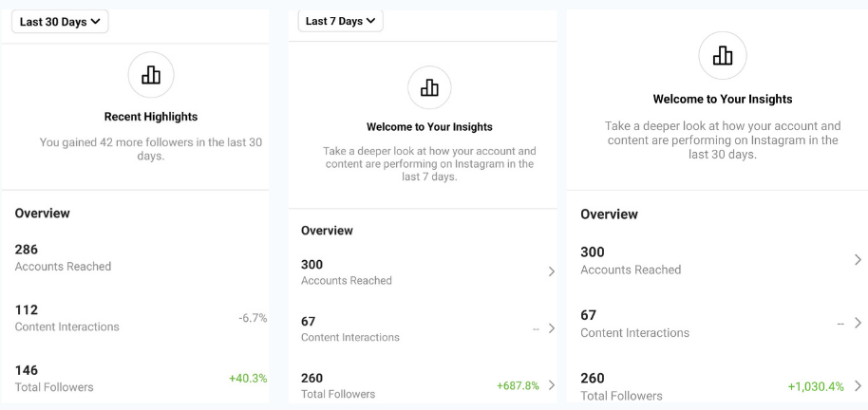
Task: Click Overview heading in left panel
Action: tap(43, 213)
